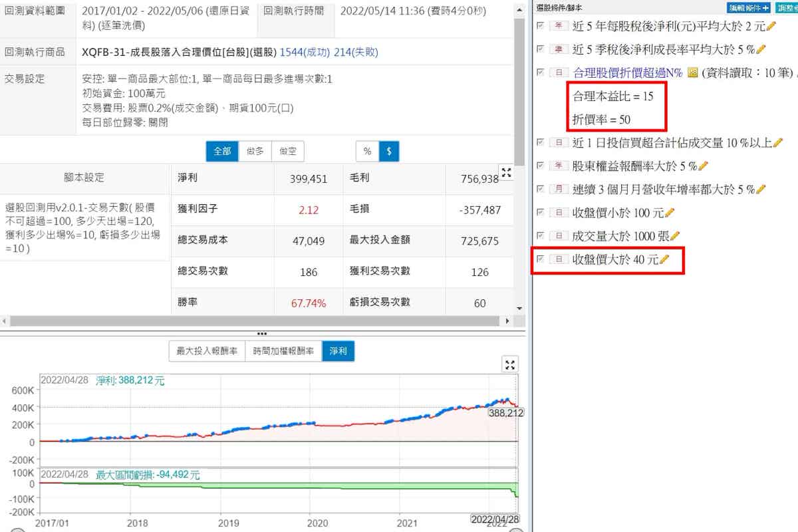798x532 pixels.
Task: Expand the statistics table to fullscreen
Action: (507, 173)
